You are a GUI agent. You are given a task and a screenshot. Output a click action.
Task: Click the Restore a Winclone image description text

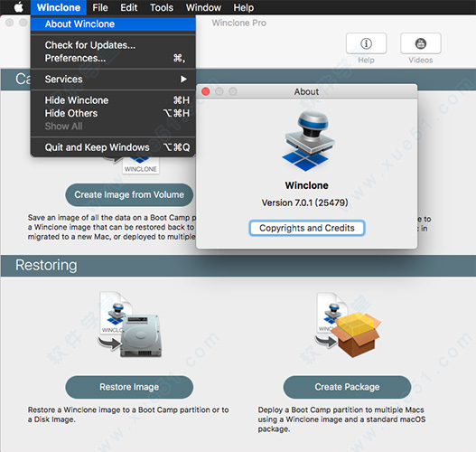[x=128, y=415]
